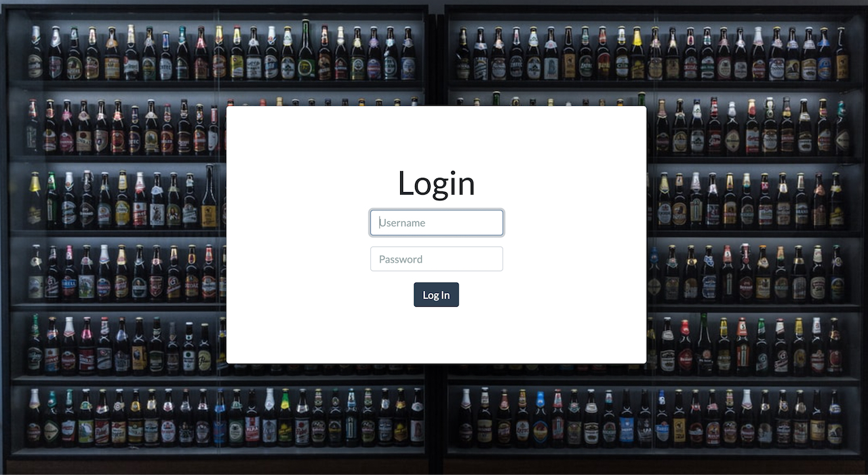Click inside the Password input field
Viewport: 868px width, 475px height.
pos(436,259)
